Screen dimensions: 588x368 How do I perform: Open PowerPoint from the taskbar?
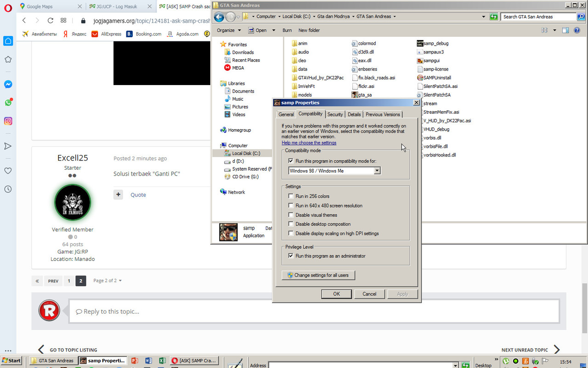click(x=135, y=361)
